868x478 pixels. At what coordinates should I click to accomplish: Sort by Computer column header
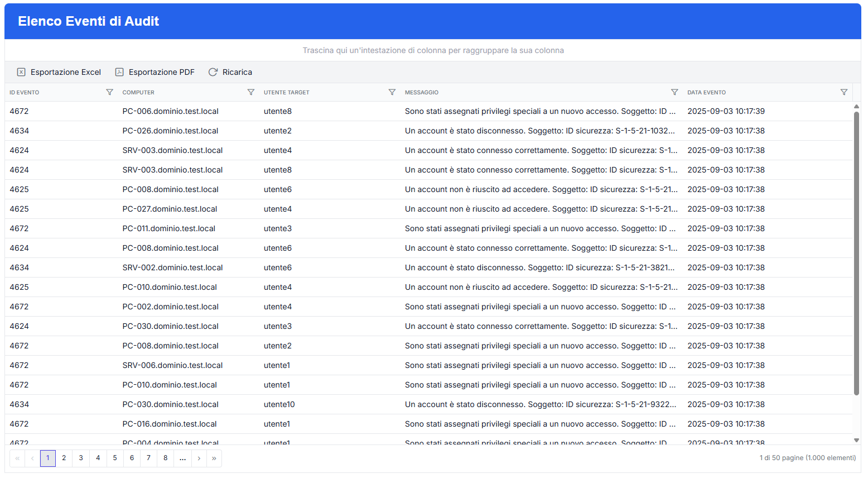[138, 92]
